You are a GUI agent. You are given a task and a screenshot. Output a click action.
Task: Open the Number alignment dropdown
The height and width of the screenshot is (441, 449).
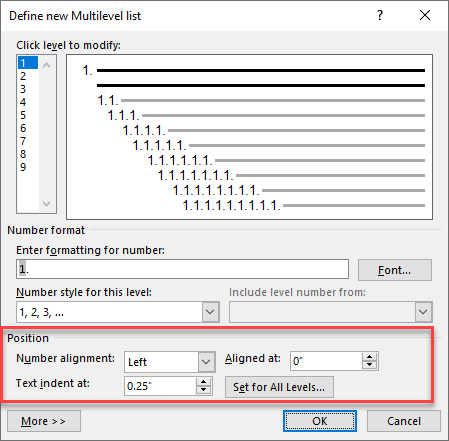coord(206,362)
